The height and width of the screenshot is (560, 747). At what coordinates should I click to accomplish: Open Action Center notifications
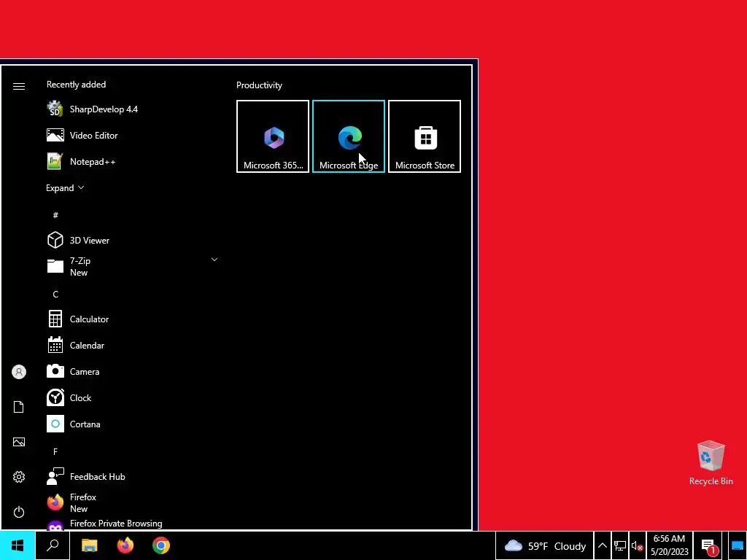[709, 546]
